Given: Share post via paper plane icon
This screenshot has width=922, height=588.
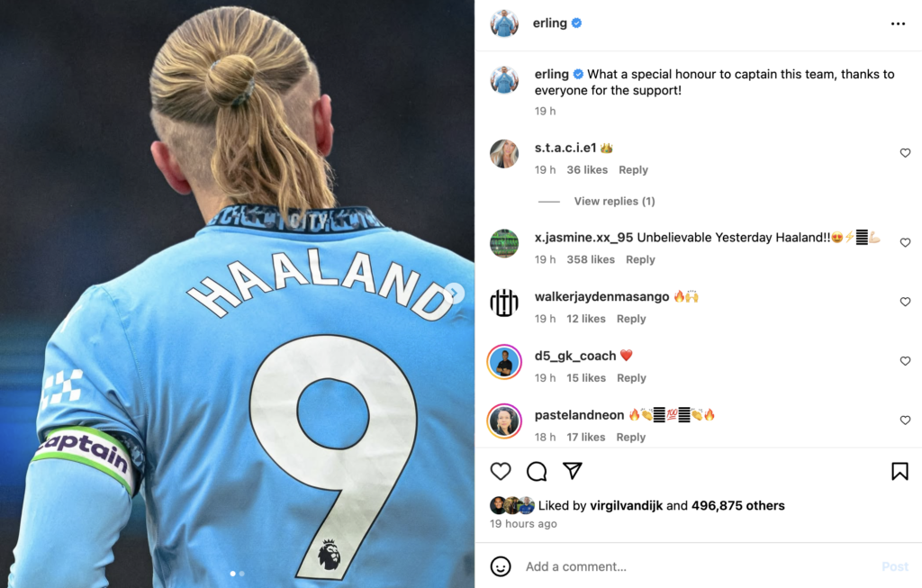Looking at the screenshot, I should coord(572,470).
